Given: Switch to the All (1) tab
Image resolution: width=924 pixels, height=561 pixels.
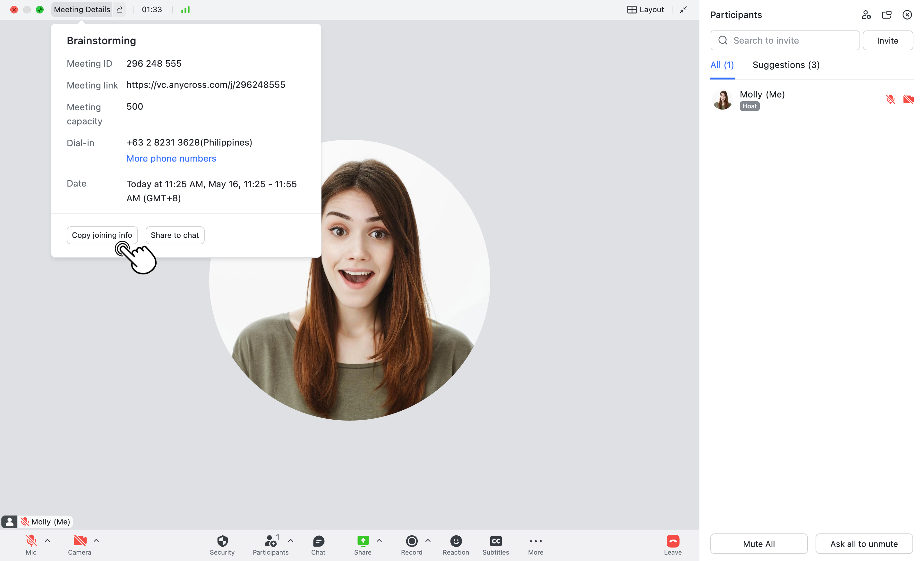Looking at the screenshot, I should (x=722, y=65).
